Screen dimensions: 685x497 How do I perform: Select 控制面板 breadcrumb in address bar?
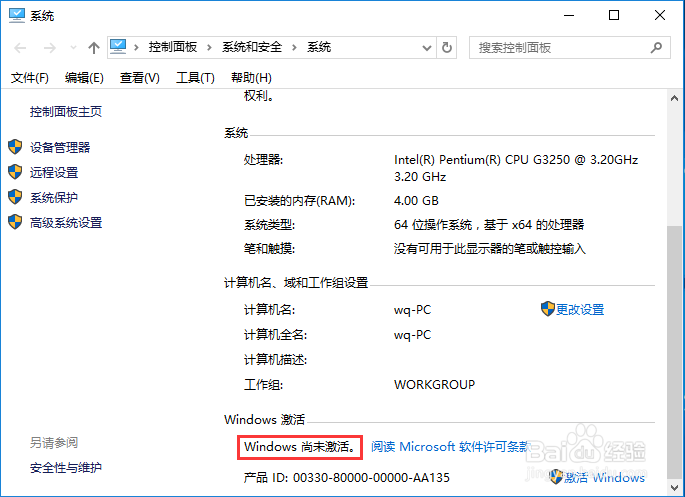[173, 47]
